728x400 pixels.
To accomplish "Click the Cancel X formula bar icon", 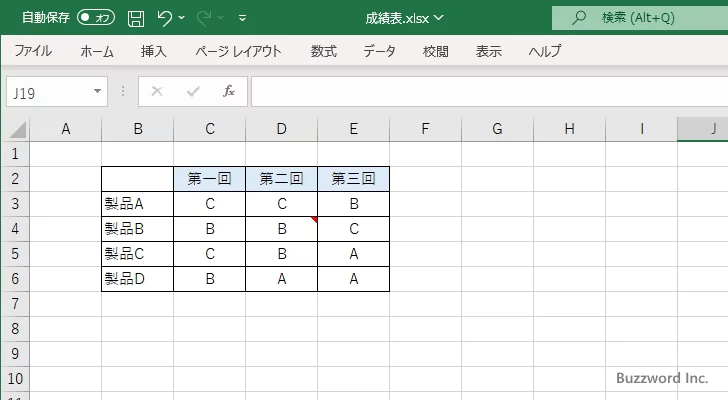I will (x=157, y=91).
